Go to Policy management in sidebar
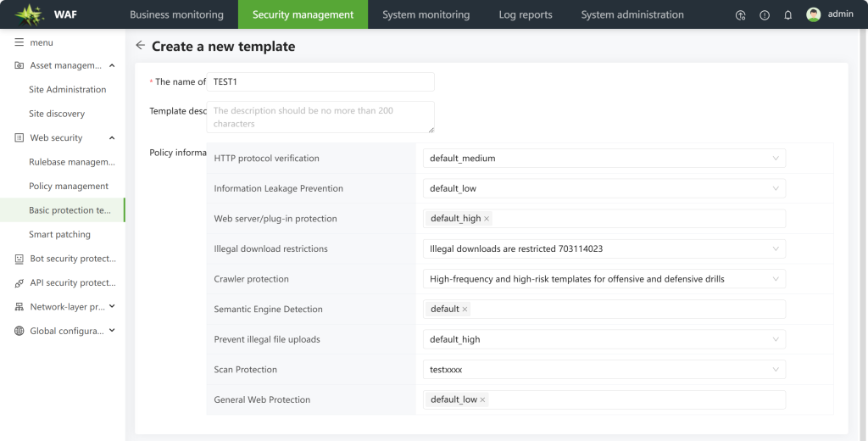Viewport: 868px width, 441px height. pos(69,186)
